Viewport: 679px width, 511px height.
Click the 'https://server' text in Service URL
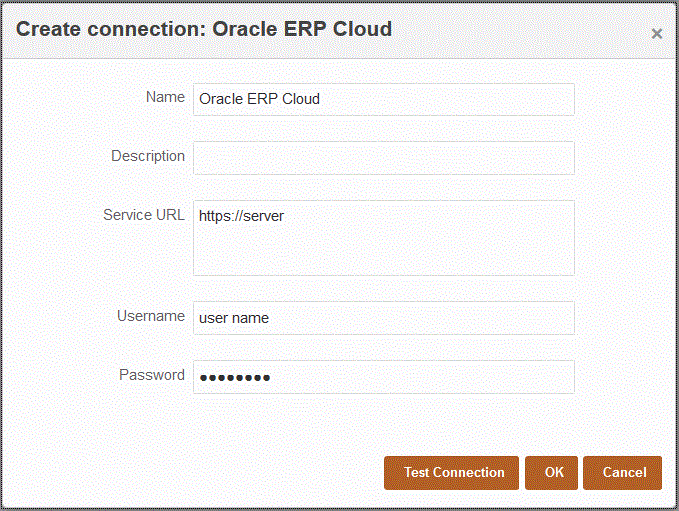coord(241,216)
